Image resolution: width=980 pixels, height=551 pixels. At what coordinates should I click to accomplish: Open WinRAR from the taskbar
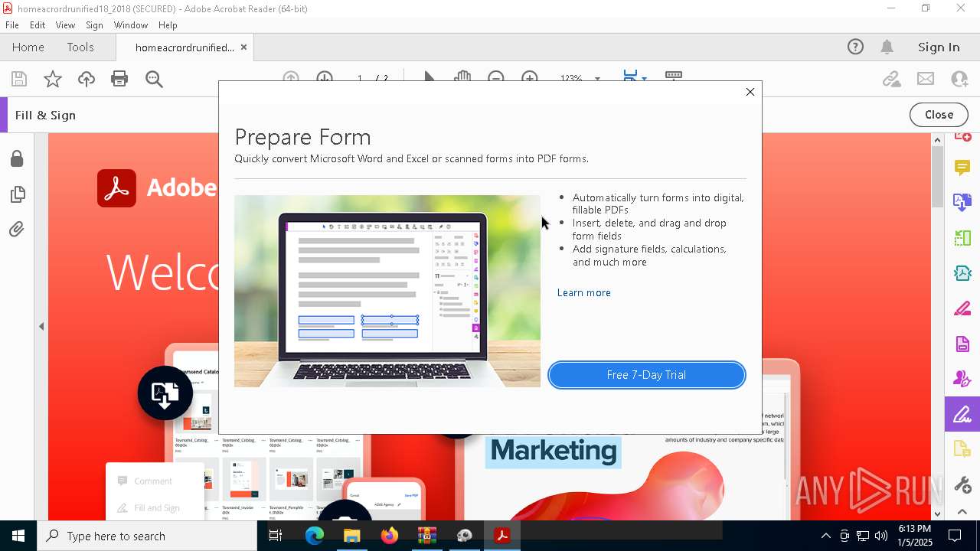coord(426,536)
